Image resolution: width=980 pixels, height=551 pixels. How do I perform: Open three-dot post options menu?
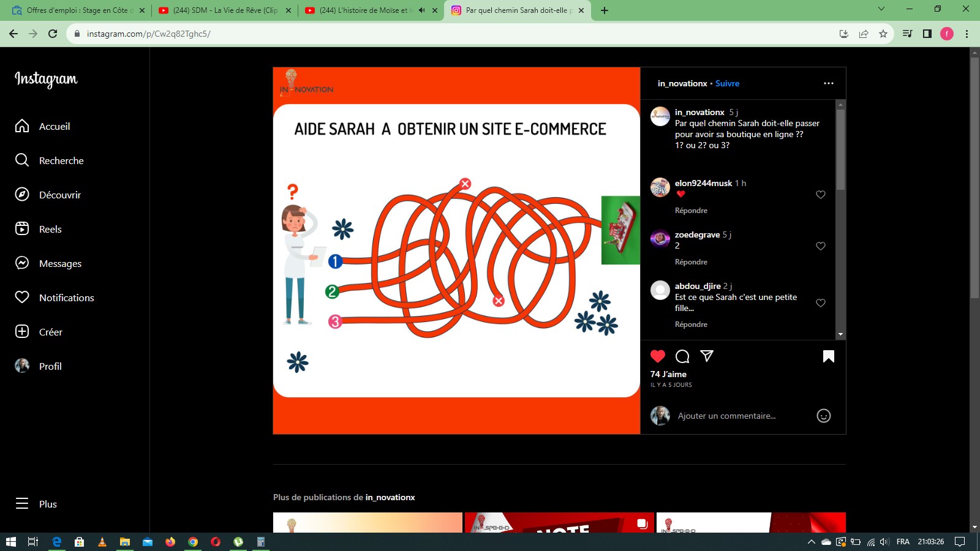pyautogui.click(x=829, y=83)
